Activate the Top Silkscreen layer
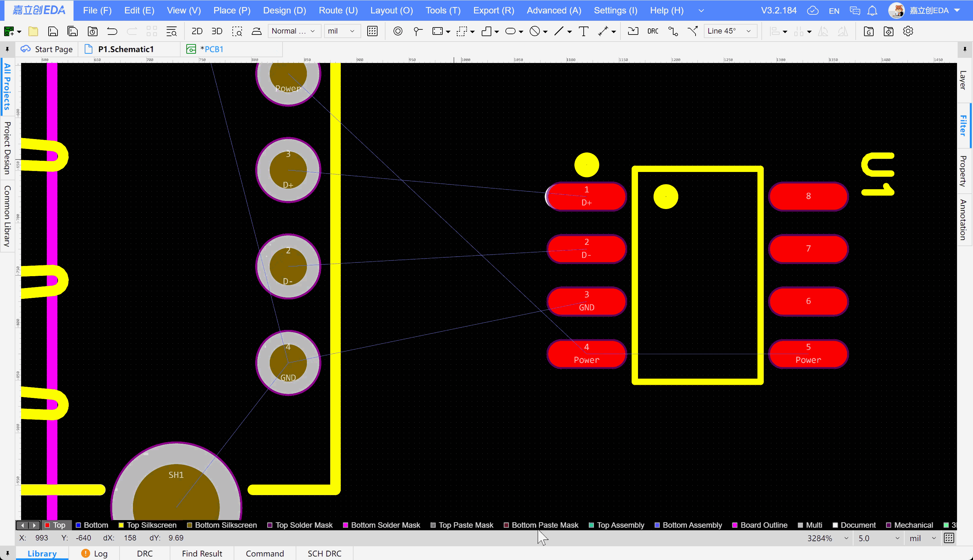This screenshot has width=973, height=560. click(x=147, y=525)
